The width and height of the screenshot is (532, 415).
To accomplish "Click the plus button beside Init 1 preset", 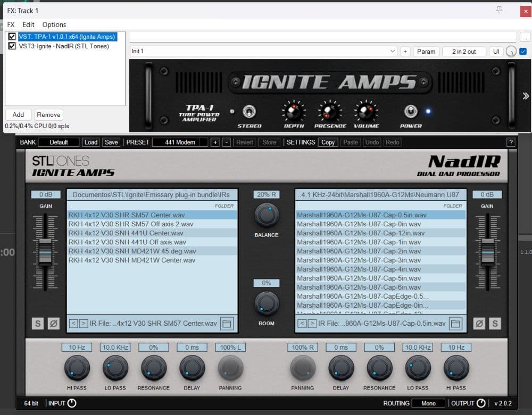I will (x=405, y=52).
